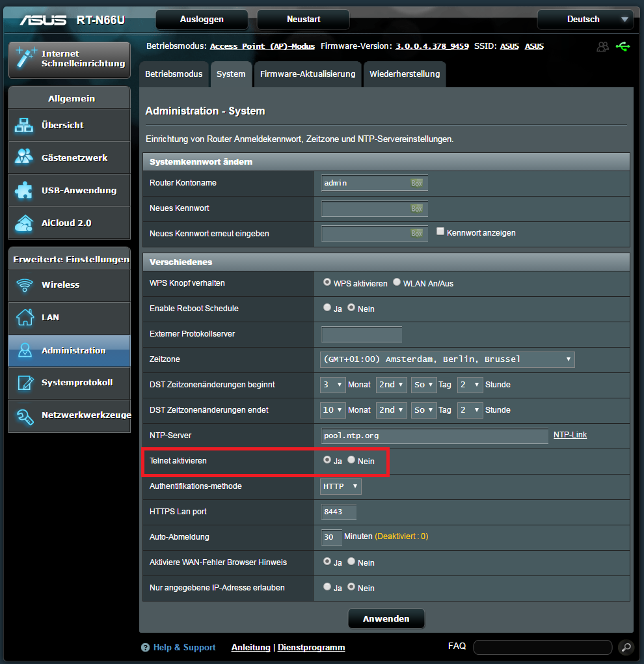This screenshot has height=664, width=644.
Task: Open Gästenetzwerk via its people icon
Action: click(25, 158)
